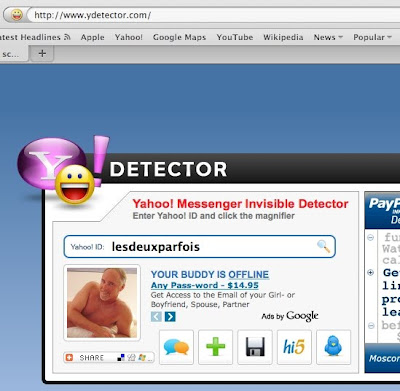Click the green plus add buddy icon
The image size is (400, 391).
(215, 347)
